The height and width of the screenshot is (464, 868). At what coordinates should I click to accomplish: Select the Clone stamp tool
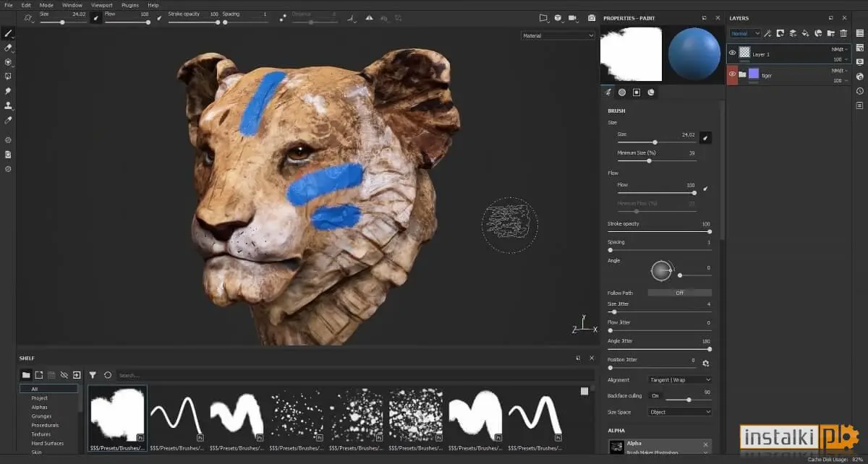(8, 106)
